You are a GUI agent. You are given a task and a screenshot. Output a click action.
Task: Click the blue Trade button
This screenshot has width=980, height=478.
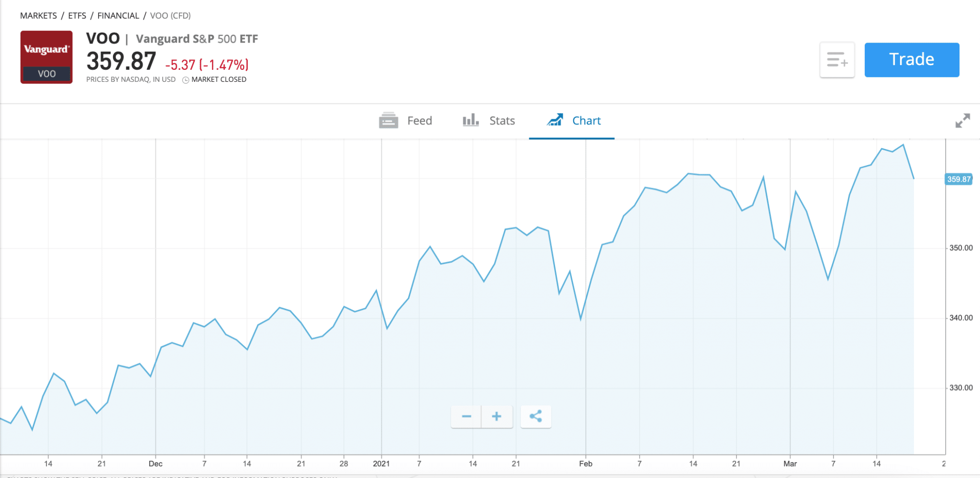pyautogui.click(x=912, y=60)
